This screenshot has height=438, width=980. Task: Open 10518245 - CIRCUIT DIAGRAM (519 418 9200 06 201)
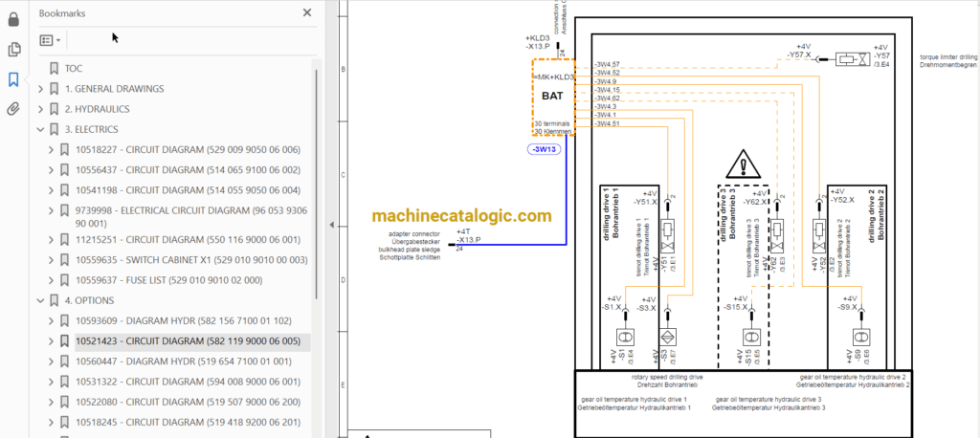coord(189,423)
